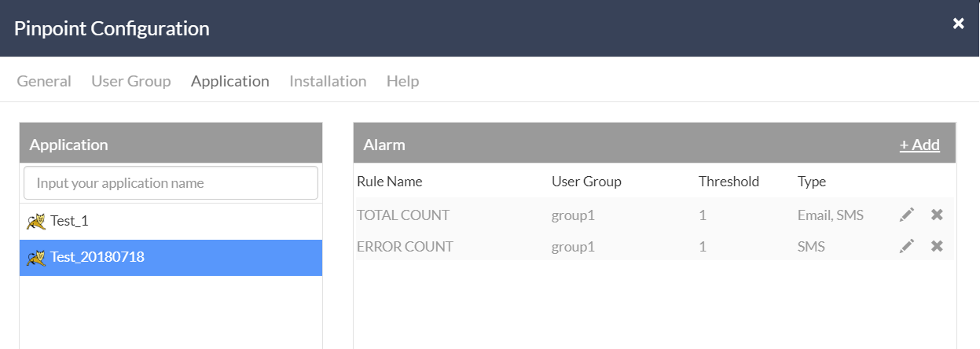Click the Threshold column header
This screenshot has height=349, width=980.
729,182
